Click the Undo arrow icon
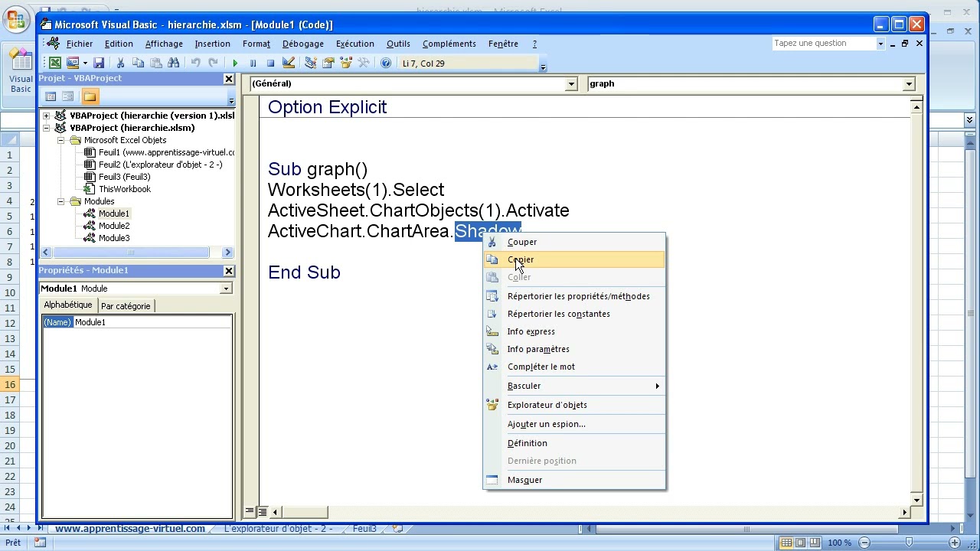This screenshot has width=980, height=551. (195, 63)
